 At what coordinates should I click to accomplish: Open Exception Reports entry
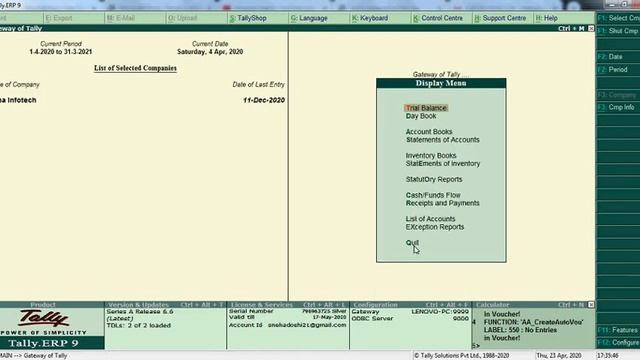tap(435, 227)
